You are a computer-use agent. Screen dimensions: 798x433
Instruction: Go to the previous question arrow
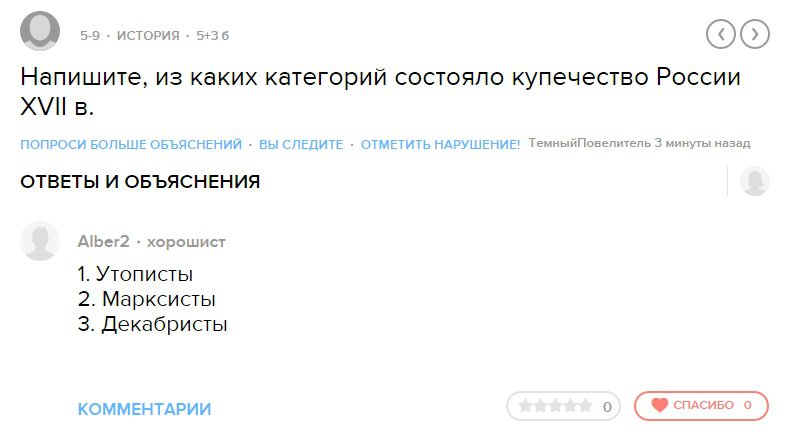point(721,34)
